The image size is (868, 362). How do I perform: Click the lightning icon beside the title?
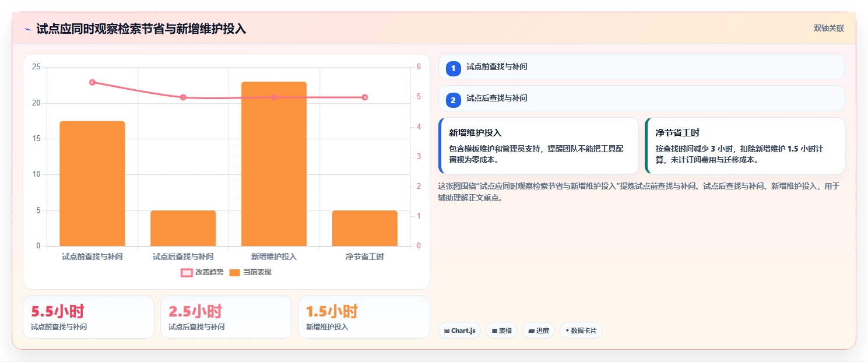click(27, 29)
